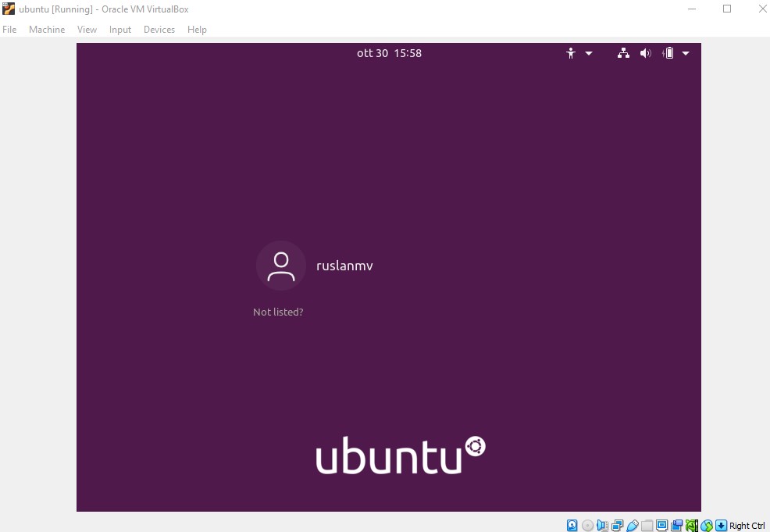770x532 pixels.
Task: Click the shared folders indicator
Action: 647,526
